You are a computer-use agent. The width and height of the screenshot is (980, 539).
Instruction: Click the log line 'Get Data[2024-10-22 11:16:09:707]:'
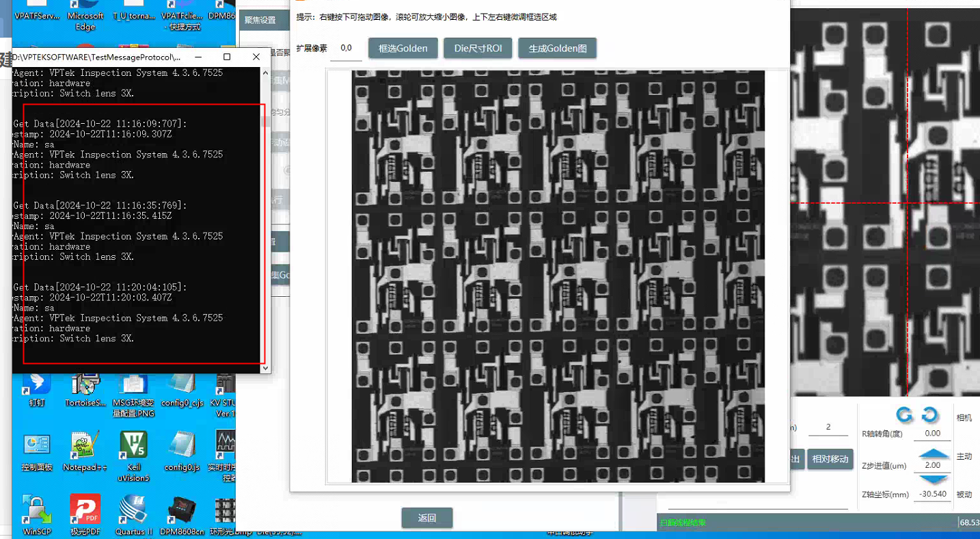[x=100, y=124]
